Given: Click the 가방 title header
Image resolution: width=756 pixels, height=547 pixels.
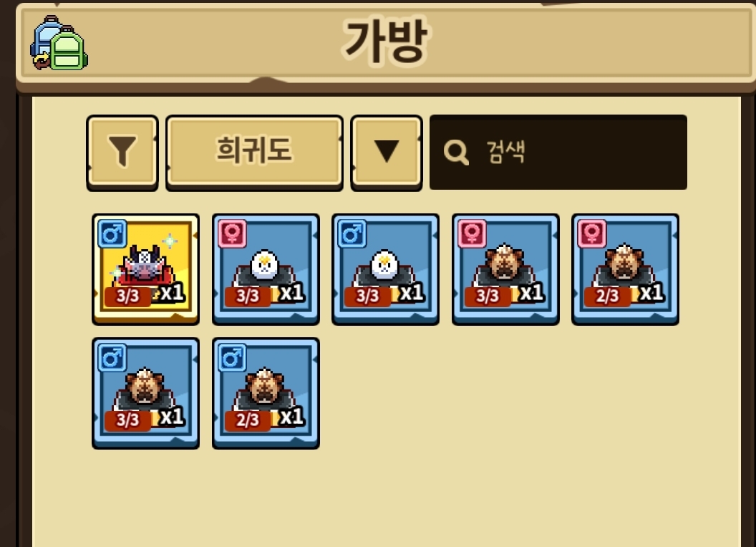Looking at the screenshot, I should tap(385, 41).
